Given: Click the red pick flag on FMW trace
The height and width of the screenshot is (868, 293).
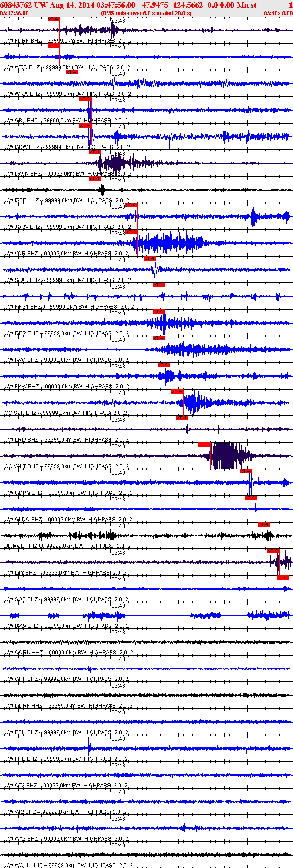Looking at the screenshot, I should 164,365.
